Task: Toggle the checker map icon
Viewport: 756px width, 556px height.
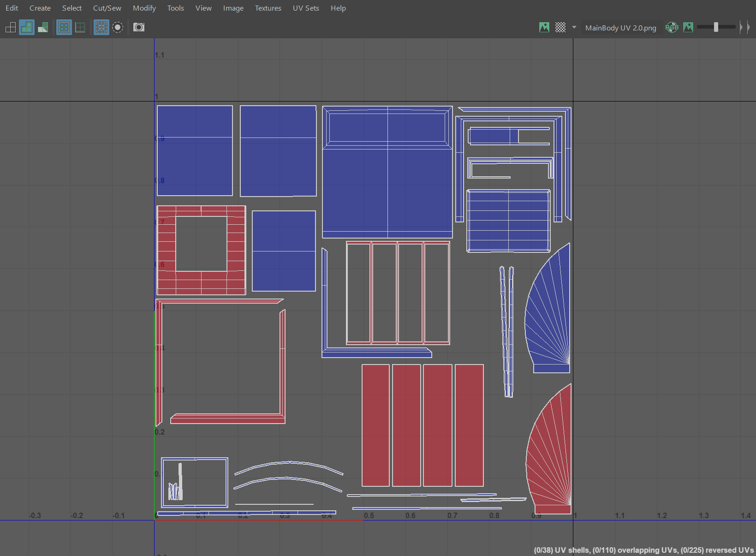Action: coord(560,27)
